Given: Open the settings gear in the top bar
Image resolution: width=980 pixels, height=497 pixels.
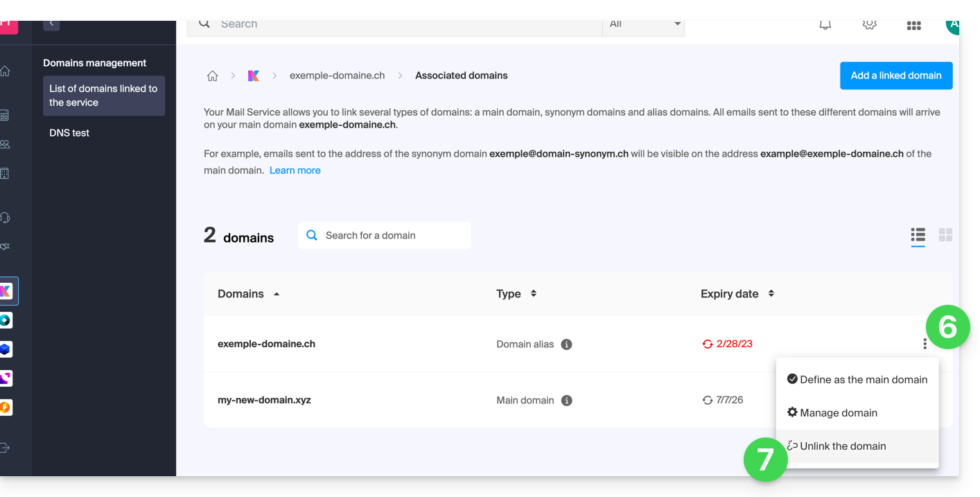Looking at the screenshot, I should pyautogui.click(x=869, y=25).
